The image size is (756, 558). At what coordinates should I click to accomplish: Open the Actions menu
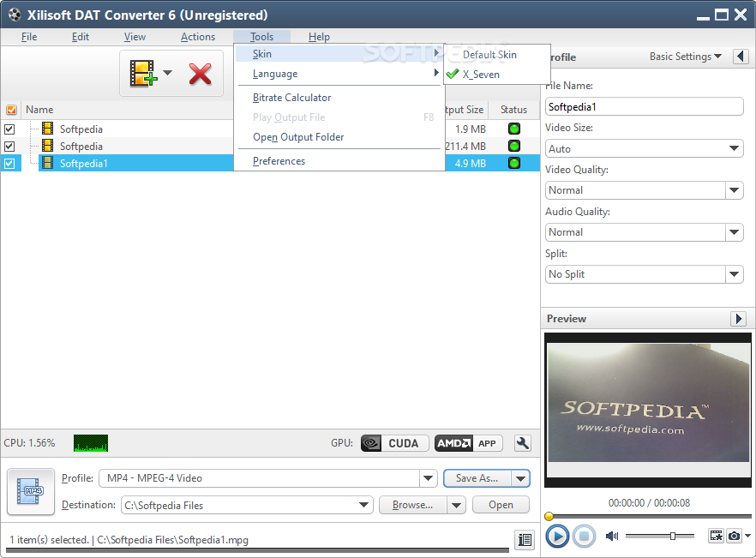click(198, 37)
